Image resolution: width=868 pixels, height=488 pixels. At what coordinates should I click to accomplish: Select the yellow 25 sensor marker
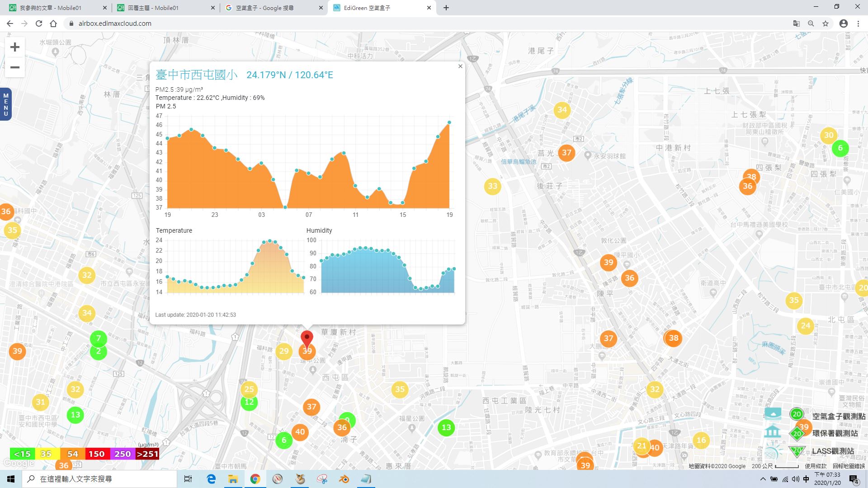pyautogui.click(x=249, y=389)
